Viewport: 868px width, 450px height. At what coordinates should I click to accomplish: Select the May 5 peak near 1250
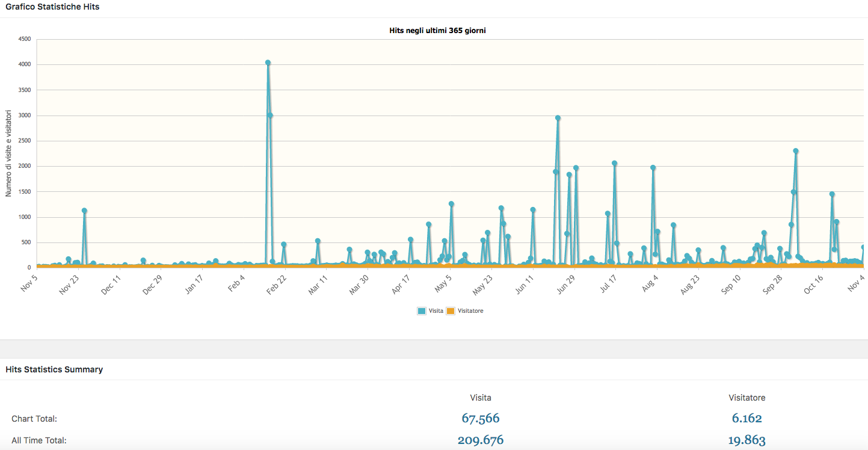[451, 204]
